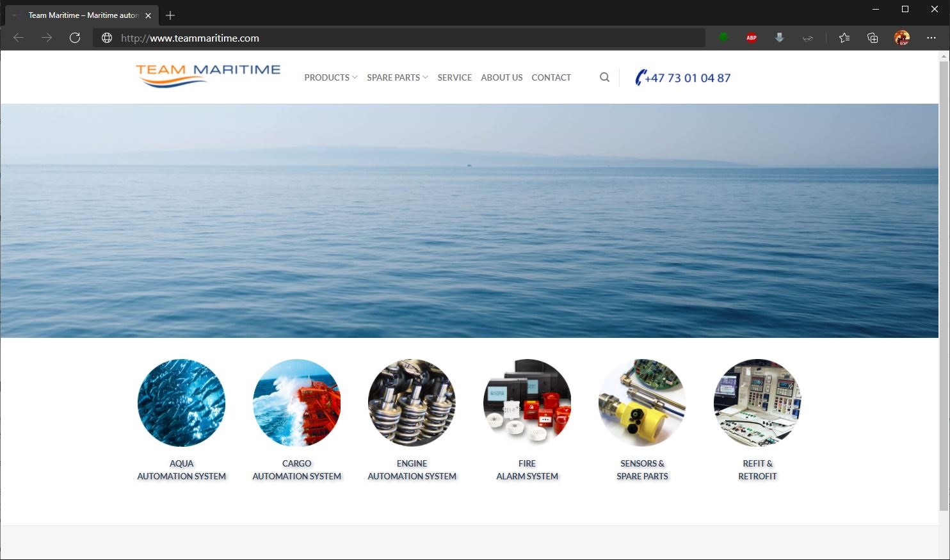Open the Aqua Automation System image
The height and width of the screenshot is (560, 950).
pyautogui.click(x=181, y=403)
